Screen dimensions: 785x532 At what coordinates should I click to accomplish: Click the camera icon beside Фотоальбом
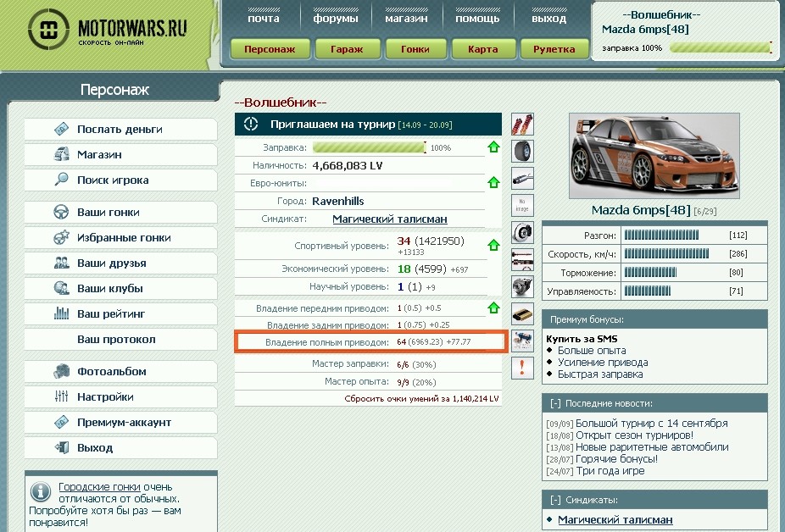point(62,371)
